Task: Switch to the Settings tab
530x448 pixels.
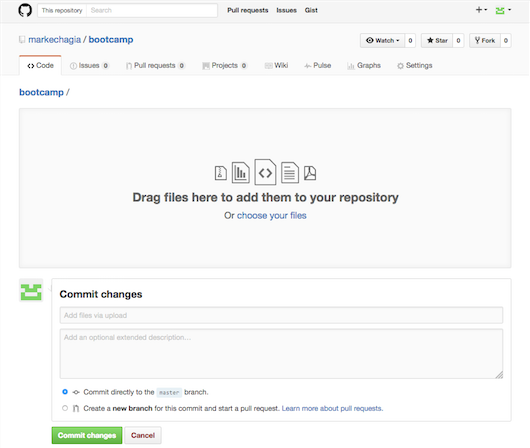Action: (x=415, y=66)
